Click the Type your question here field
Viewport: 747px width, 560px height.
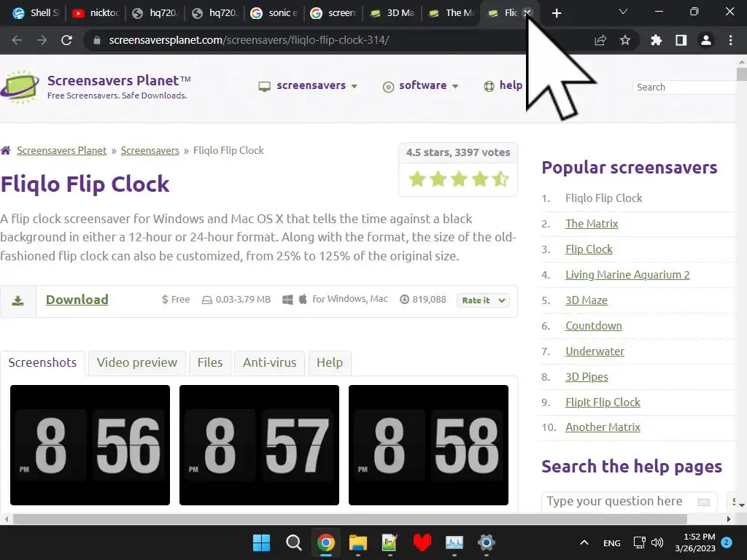click(629, 502)
